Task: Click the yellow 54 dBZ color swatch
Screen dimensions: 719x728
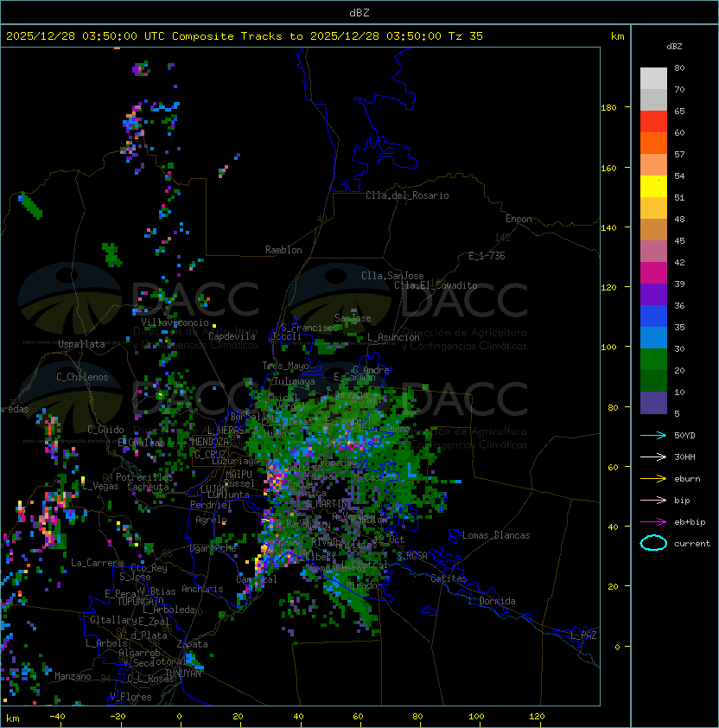Action: tap(653, 187)
